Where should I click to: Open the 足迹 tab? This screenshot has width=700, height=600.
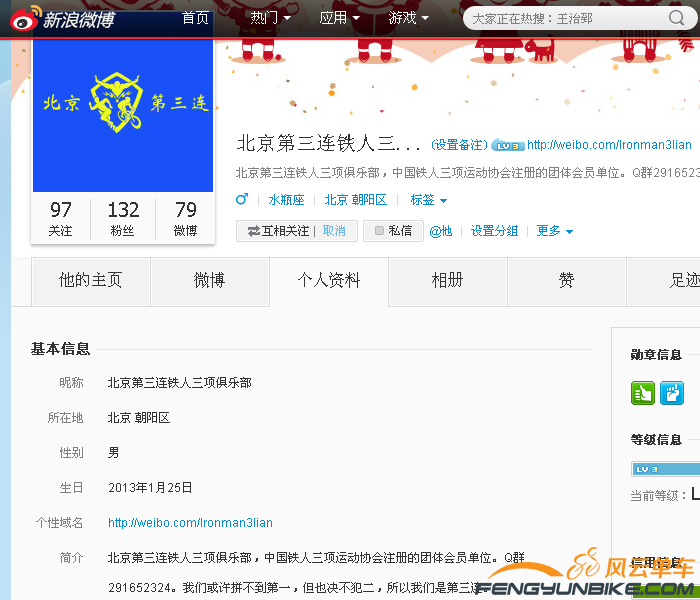pos(664,281)
